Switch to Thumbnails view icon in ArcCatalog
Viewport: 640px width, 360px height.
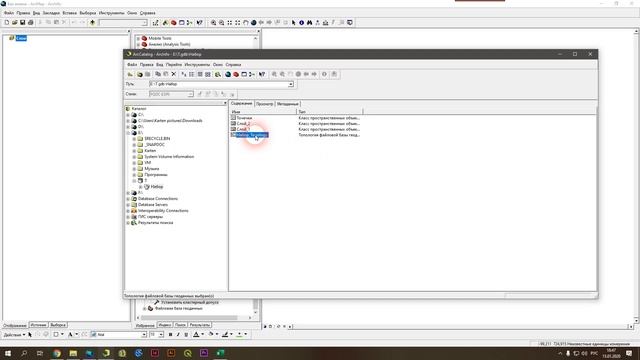coord(208,74)
